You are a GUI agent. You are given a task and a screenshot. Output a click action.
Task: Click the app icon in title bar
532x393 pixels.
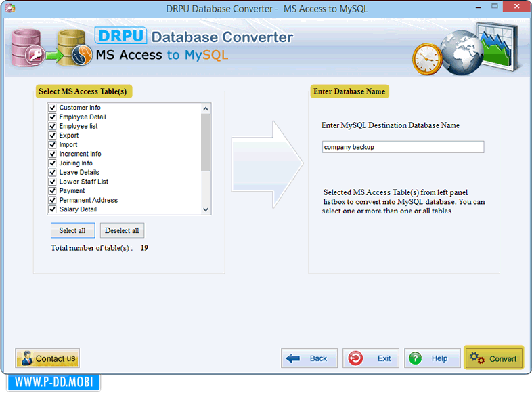[10, 8]
